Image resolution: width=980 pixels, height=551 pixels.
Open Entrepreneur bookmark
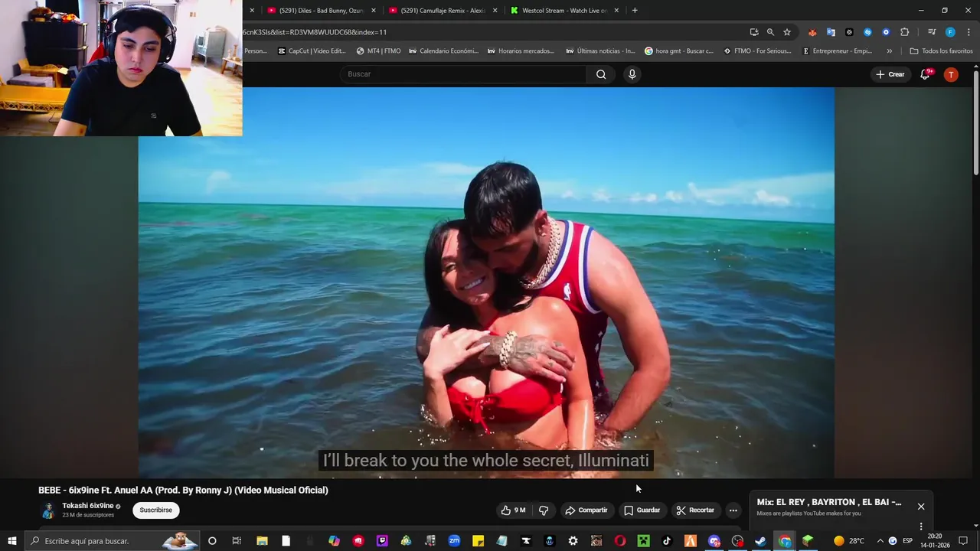click(836, 51)
